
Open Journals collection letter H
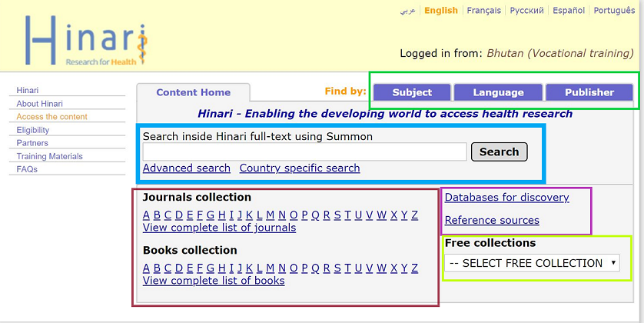coord(222,215)
